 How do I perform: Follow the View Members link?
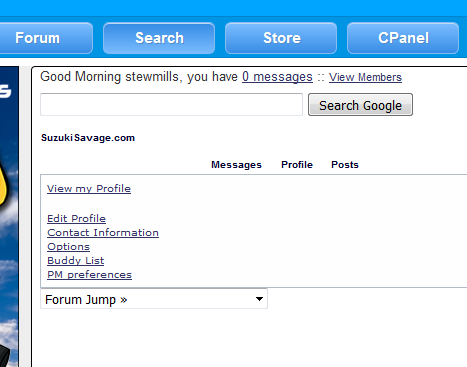365,77
